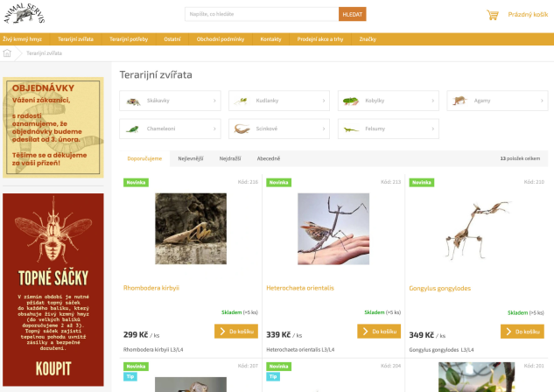Click Novinka badge on product 216
The image size is (554, 392).
[x=136, y=182]
